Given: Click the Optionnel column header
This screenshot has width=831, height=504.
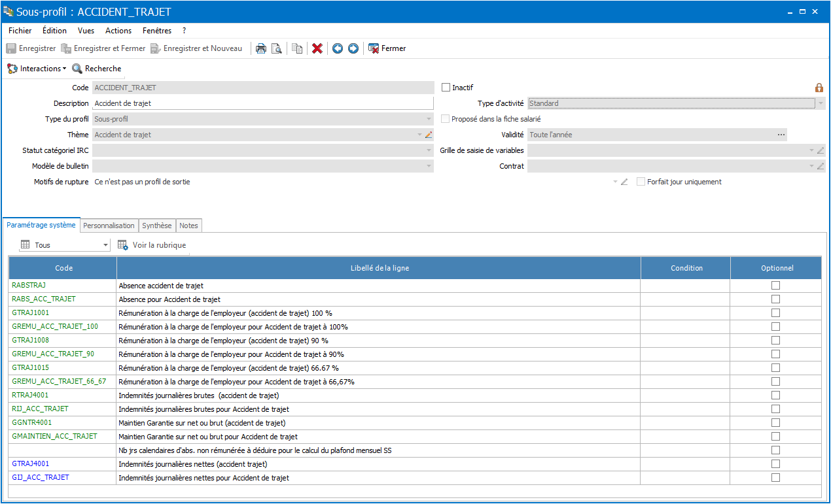Looking at the screenshot, I should 777,268.
